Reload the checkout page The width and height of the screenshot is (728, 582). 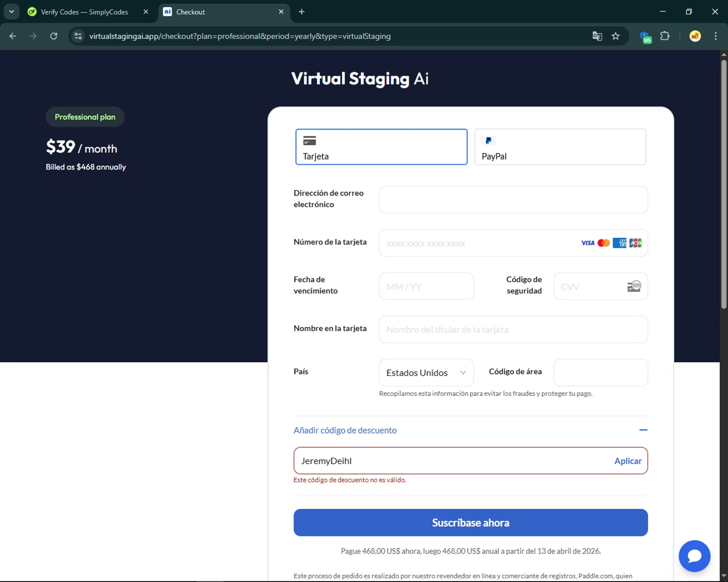54,36
